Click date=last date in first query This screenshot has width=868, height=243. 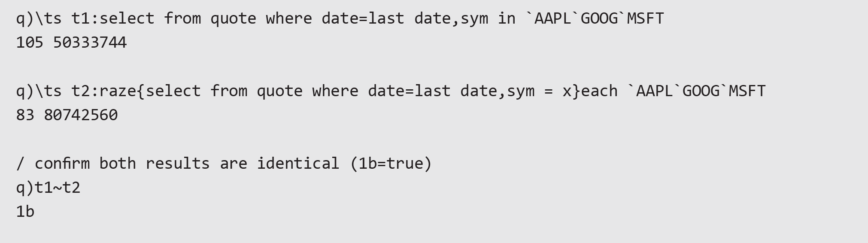[386, 18]
